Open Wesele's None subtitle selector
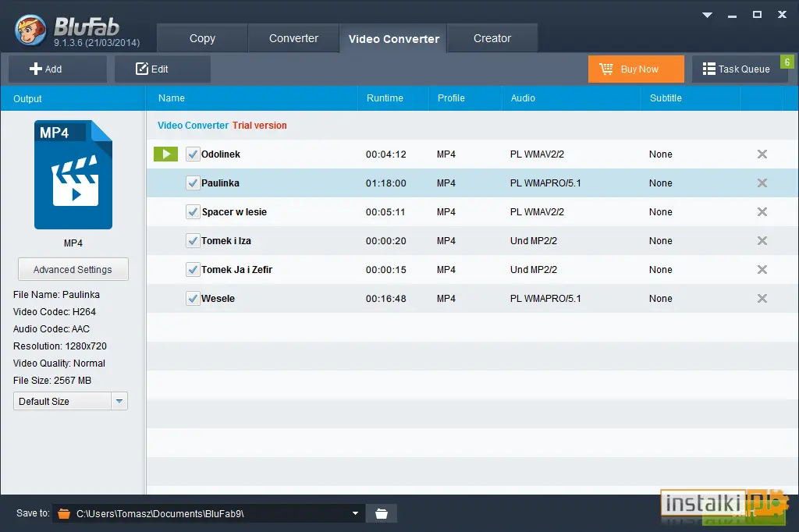Screen dimensions: 799x532 point(660,299)
